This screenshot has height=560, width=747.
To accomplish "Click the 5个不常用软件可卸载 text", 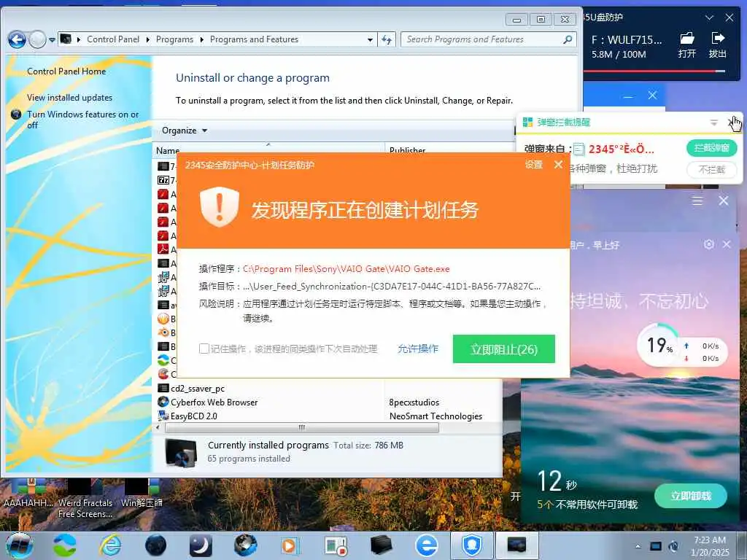I will point(587,505).
